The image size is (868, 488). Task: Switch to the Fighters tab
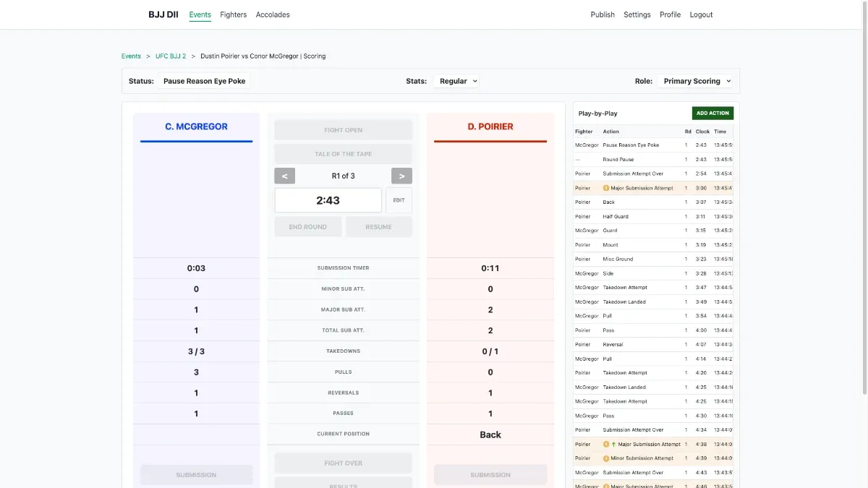pos(234,14)
